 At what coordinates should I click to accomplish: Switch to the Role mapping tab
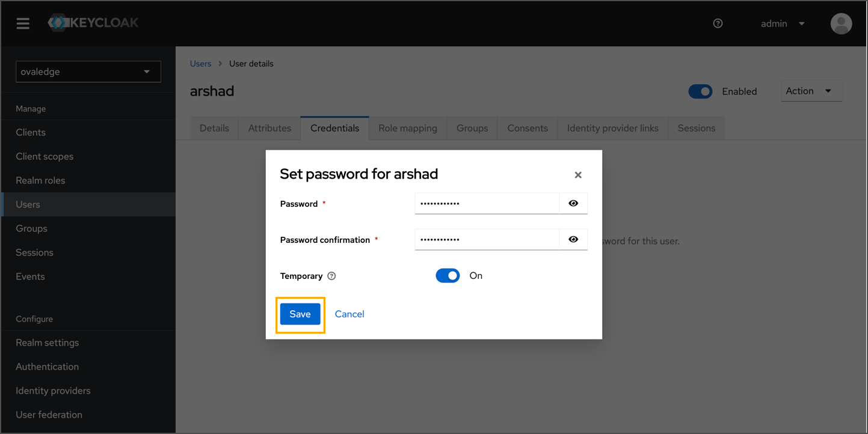pyautogui.click(x=407, y=128)
